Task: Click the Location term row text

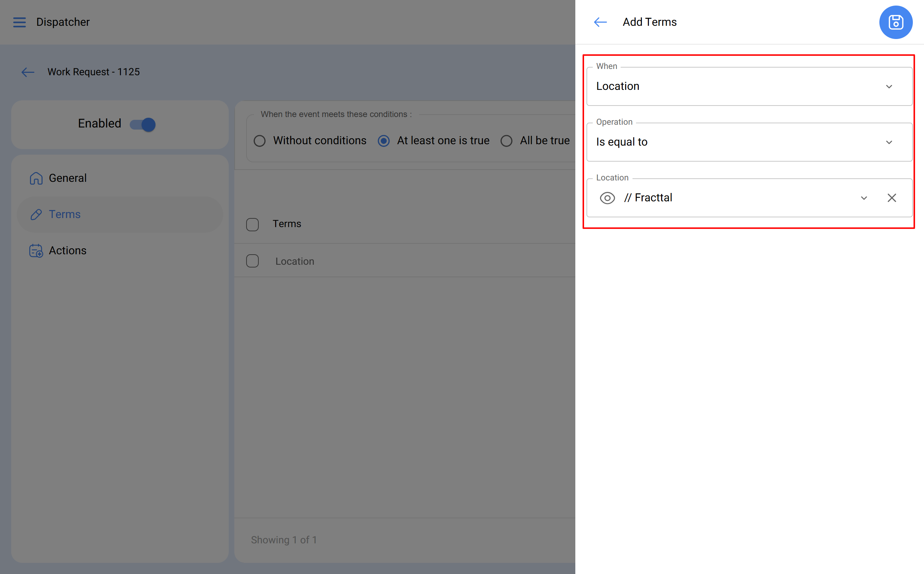Action: (x=295, y=261)
